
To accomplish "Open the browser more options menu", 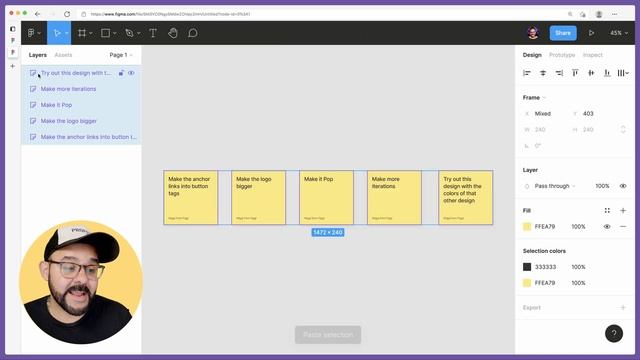I will pos(615,14).
